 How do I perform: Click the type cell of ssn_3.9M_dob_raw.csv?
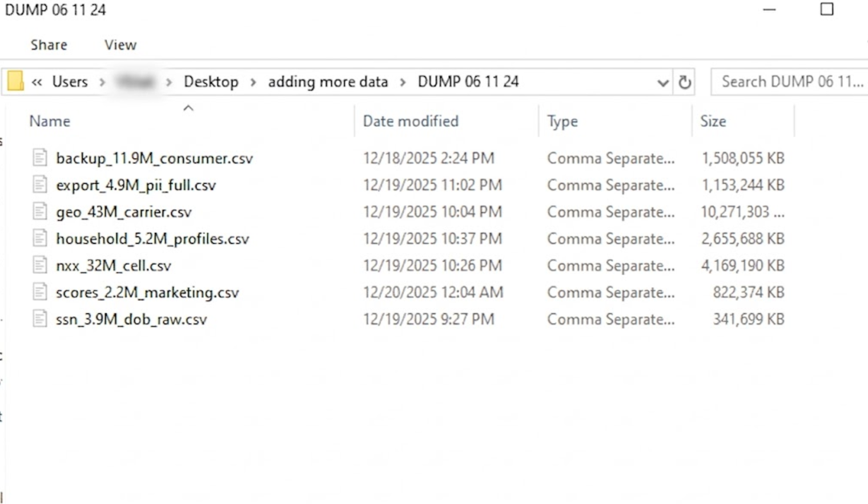click(610, 319)
